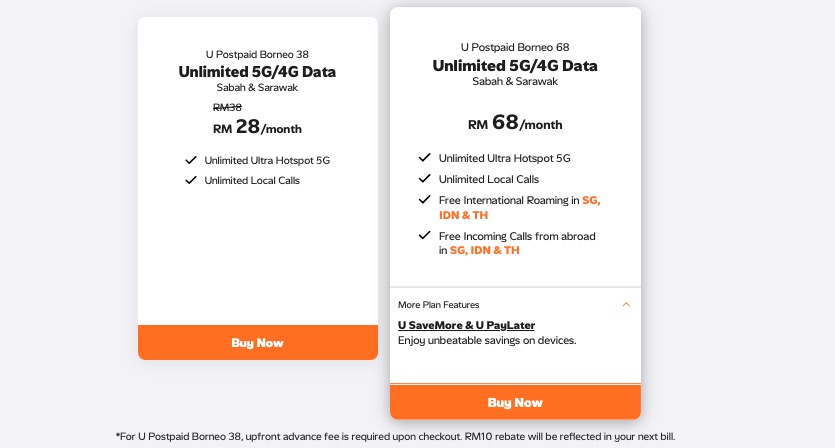This screenshot has height=448, width=835.
Task: Select the U Postpaid Borneo 68 title
Action: pos(515,47)
